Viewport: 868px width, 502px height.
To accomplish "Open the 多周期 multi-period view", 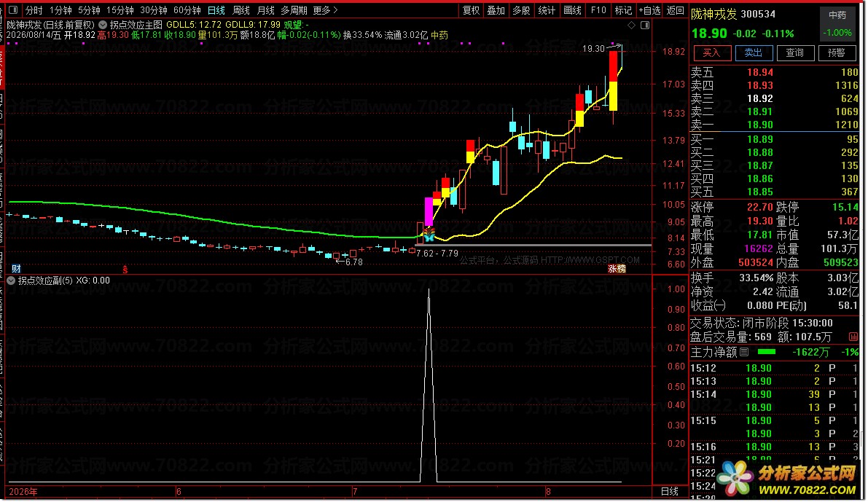I will (x=294, y=10).
